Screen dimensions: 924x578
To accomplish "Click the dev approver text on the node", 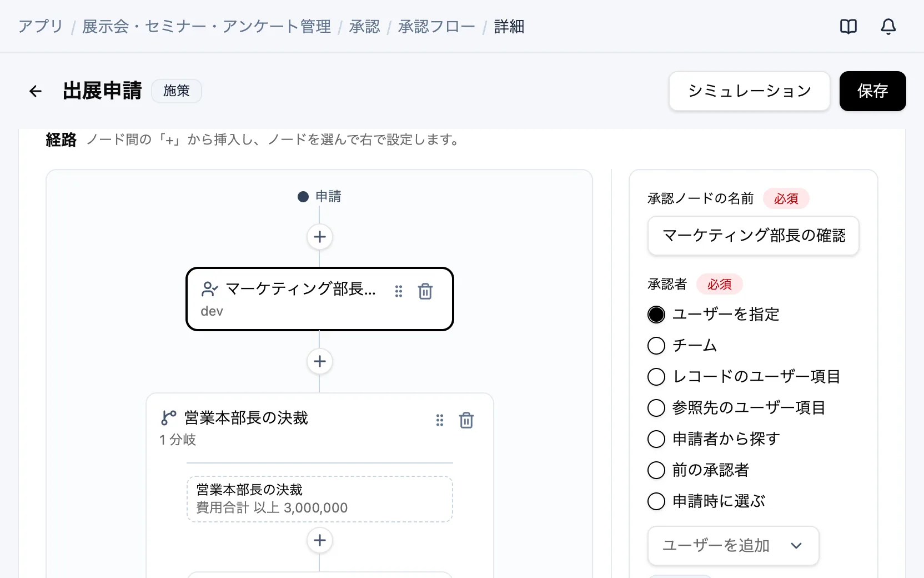I will (x=212, y=311).
